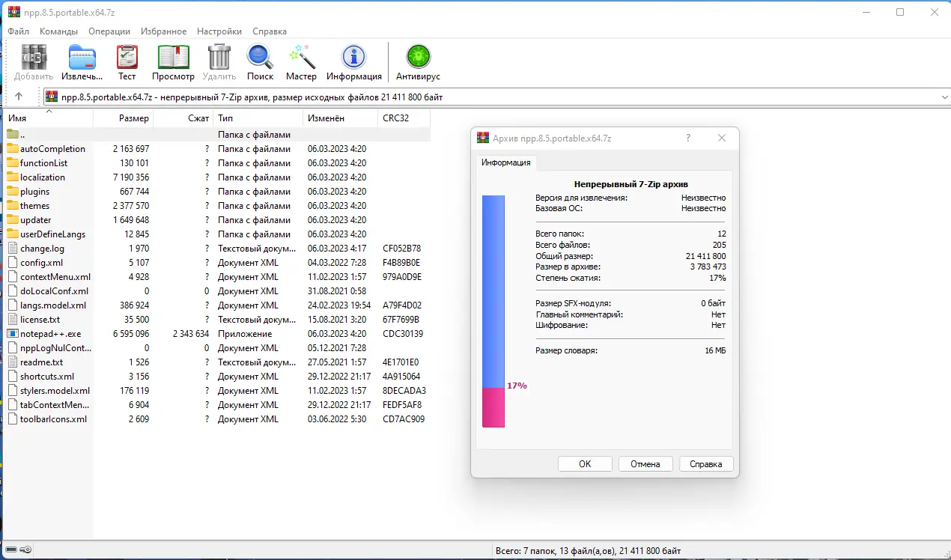951x560 pixels.
Task: Select the themes folder icon
Action: [x=13, y=205]
